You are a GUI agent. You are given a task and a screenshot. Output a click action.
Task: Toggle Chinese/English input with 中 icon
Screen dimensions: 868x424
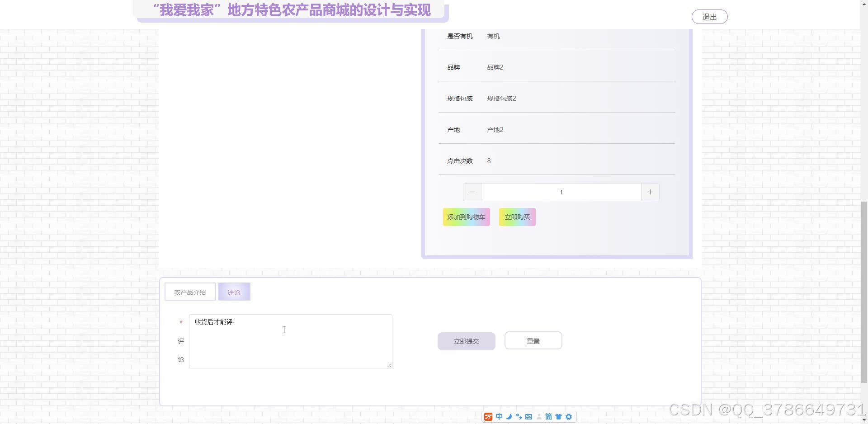point(499,416)
